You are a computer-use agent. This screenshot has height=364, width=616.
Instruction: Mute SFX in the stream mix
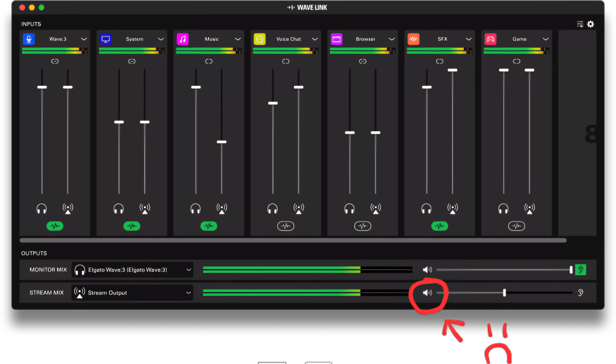[453, 209]
